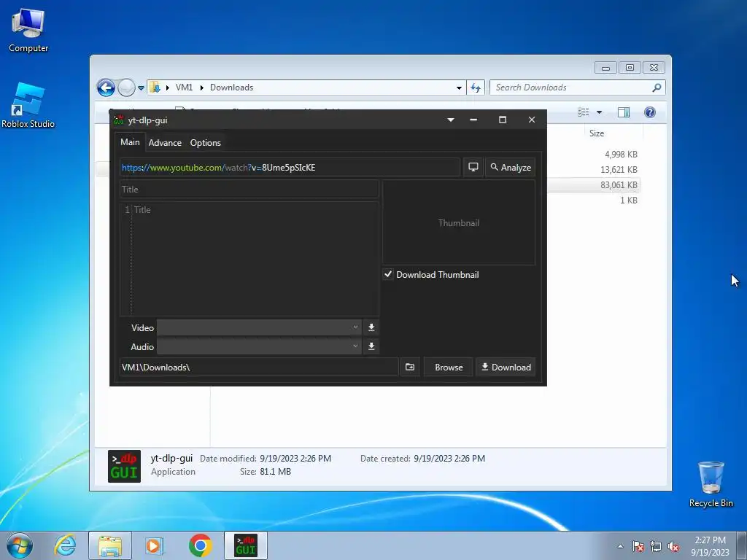The height and width of the screenshot is (560, 747).
Task: Click the Thumbnail preview area
Action: [459, 222]
